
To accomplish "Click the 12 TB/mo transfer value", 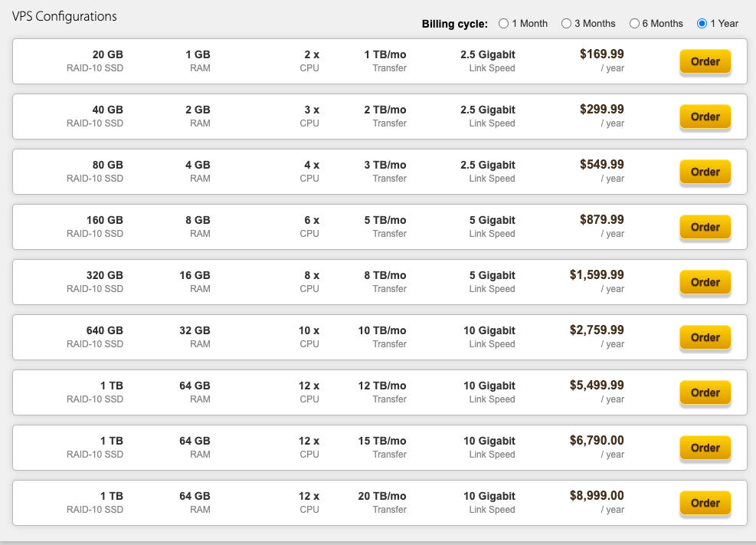I will [x=382, y=386].
